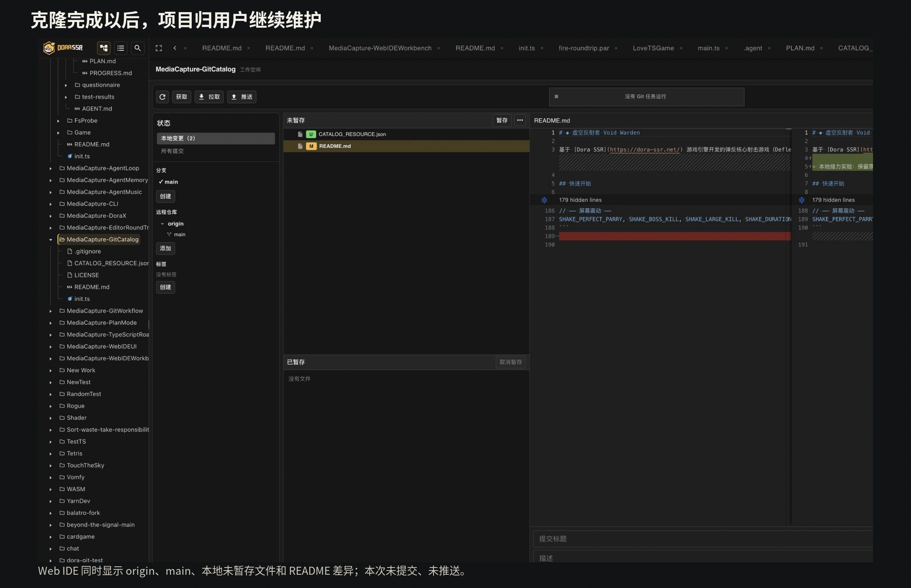
Task: Click 创建 under 分支
Action: coord(165,196)
